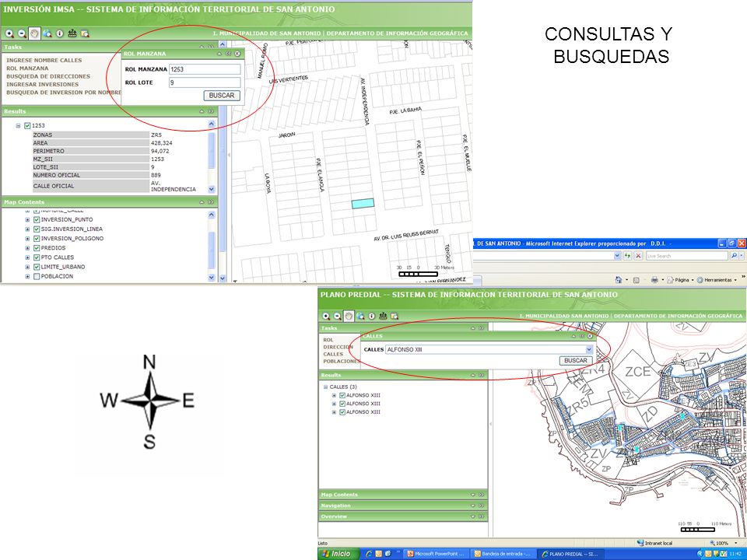Screen dimensions: 747x560
Task: Open INGRESE NOMBRE CALLES task
Action: click(x=44, y=61)
